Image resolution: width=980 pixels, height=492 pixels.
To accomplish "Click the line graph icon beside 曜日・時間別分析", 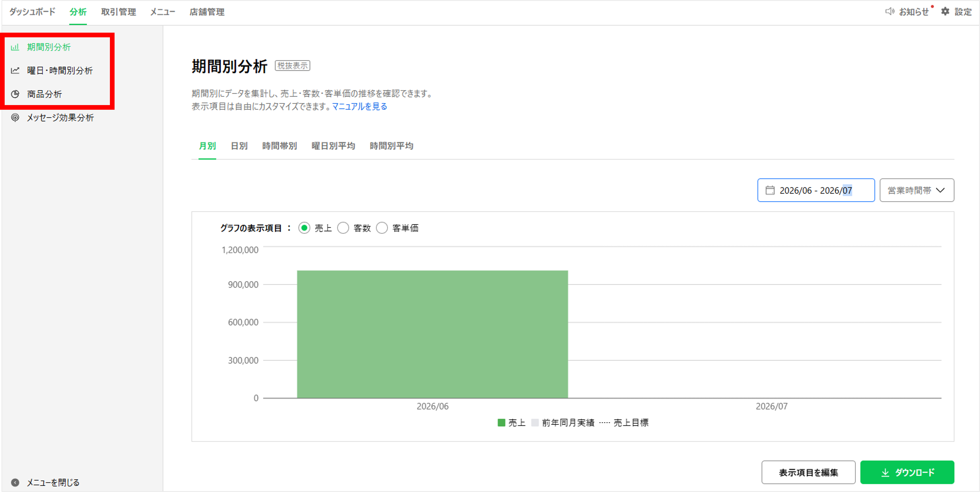I will [15, 70].
